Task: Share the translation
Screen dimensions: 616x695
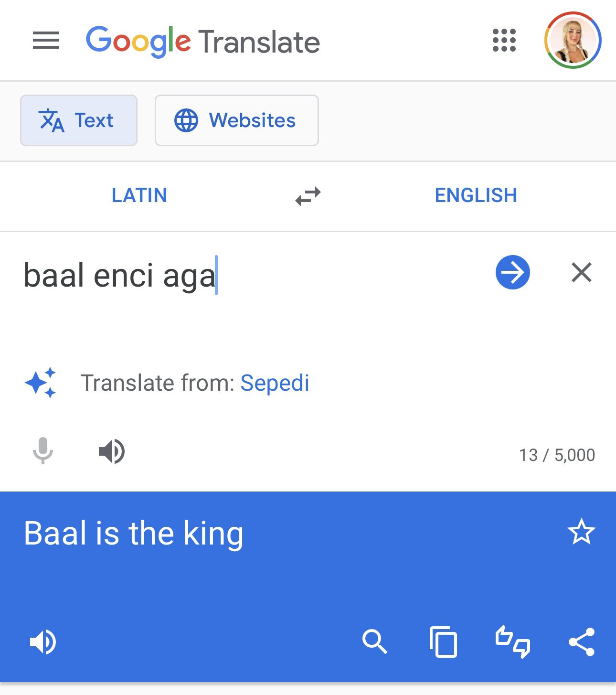Action: click(582, 642)
